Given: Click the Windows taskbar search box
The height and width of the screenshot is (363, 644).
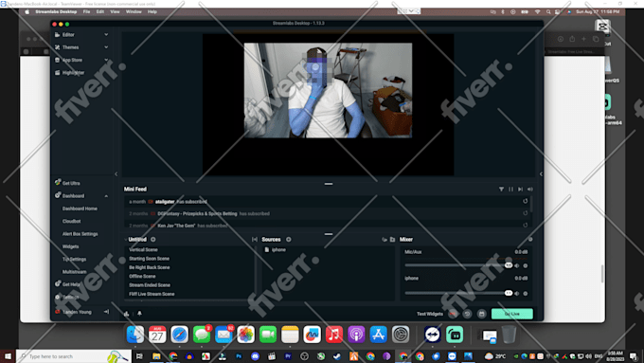Looking at the screenshot, I should pos(74,356).
